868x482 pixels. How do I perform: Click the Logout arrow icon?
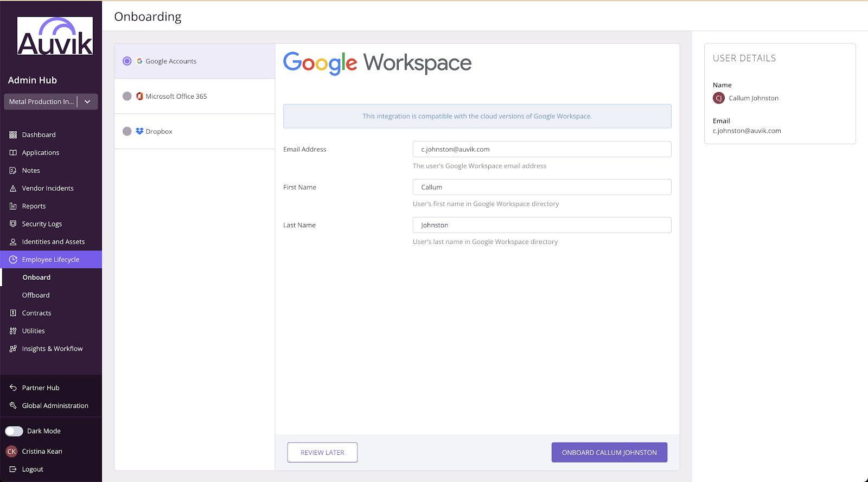click(13, 469)
